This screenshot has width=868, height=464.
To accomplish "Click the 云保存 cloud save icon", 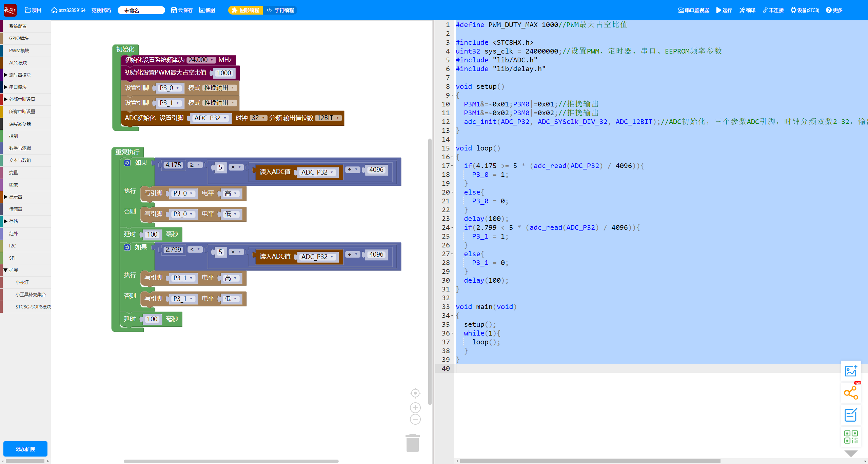I will [182, 10].
